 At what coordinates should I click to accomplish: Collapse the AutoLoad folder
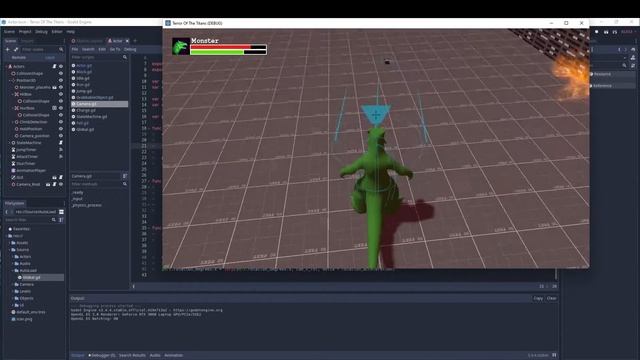(13, 271)
